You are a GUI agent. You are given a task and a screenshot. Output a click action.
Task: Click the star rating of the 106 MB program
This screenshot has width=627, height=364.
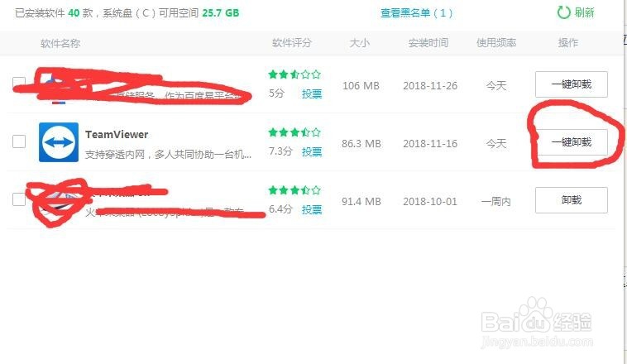294,74
